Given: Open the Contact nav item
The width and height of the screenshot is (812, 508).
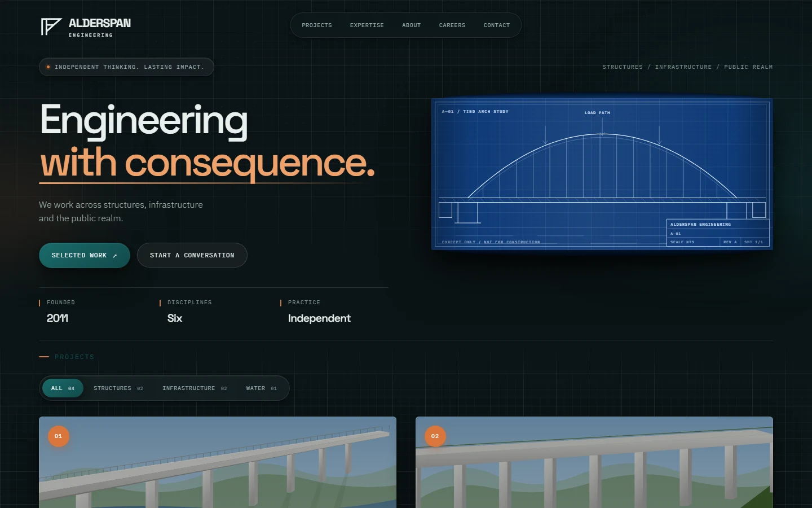Looking at the screenshot, I should tap(497, 25).
